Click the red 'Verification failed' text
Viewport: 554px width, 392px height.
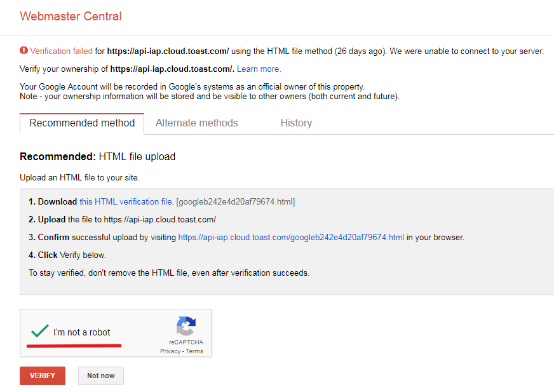tap(61, 51)
